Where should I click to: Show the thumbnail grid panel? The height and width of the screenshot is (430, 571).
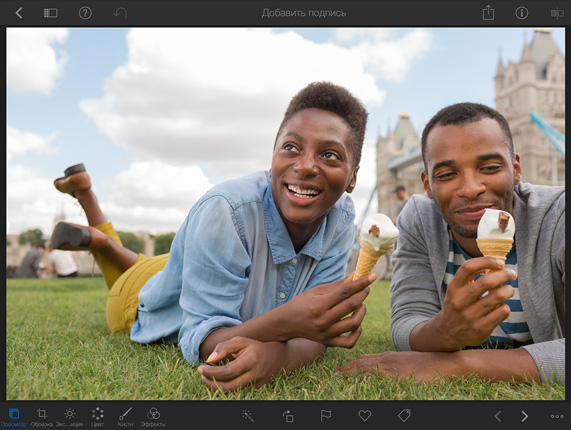tap(51, 13)
